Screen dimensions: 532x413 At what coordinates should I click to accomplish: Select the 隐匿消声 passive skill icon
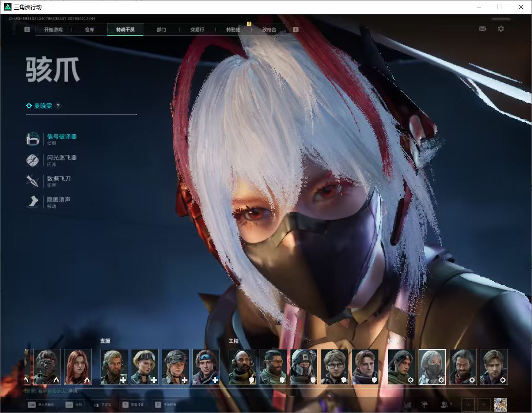[x=33, y=201]
